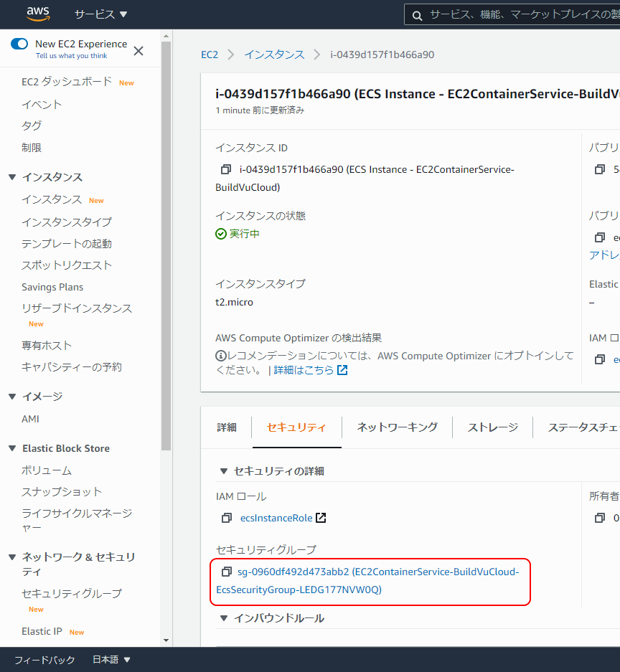Viewport: 620px width, 672px height.
Task: Open セキュリティグループ in sidebar
Action: click(72, 594)
